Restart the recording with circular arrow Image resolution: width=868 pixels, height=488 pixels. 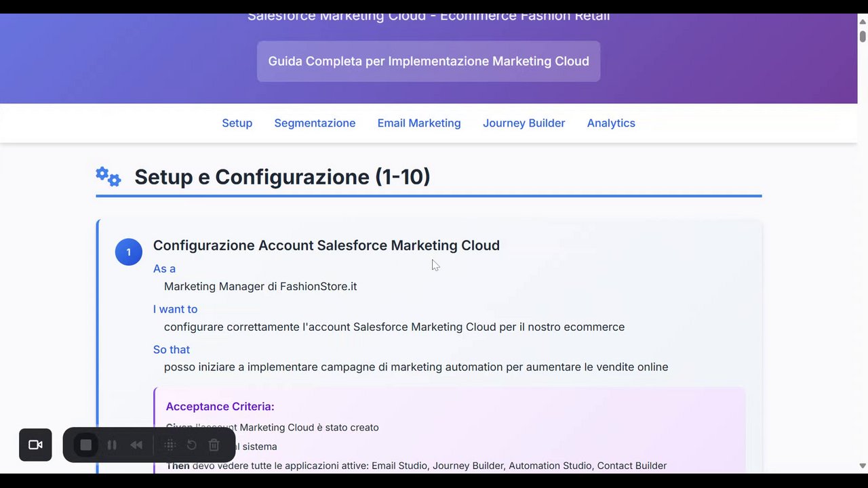(192, 445)
